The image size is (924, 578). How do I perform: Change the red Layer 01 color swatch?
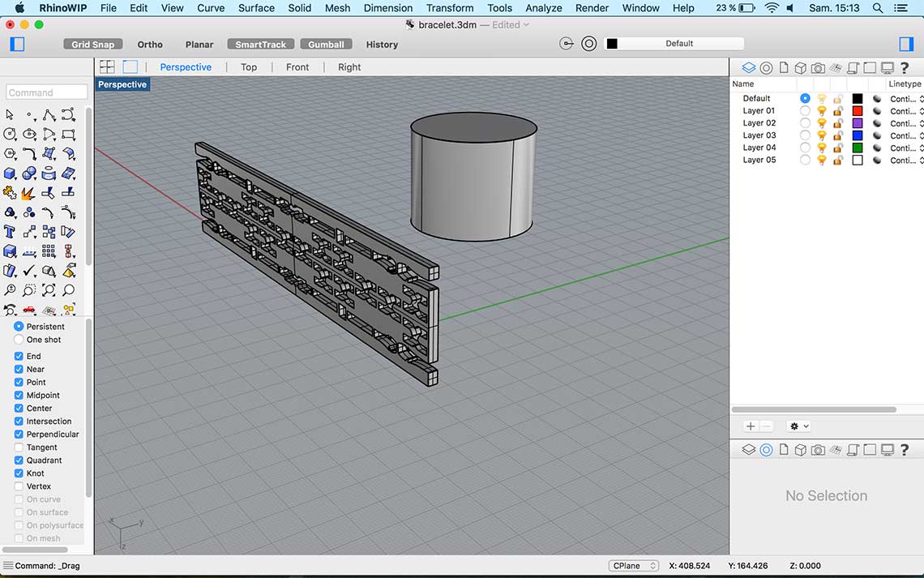[858, 111]
